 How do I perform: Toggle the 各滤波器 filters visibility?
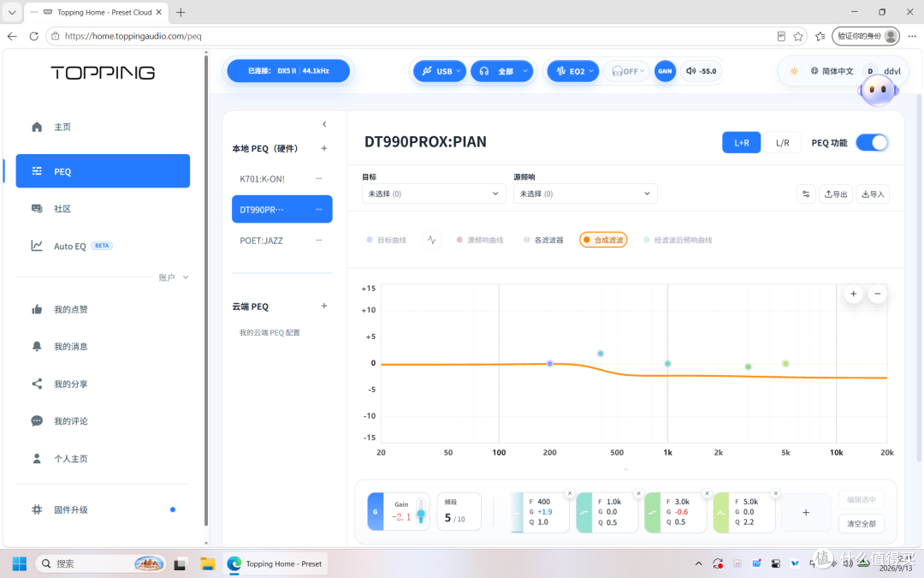(543, 240)
